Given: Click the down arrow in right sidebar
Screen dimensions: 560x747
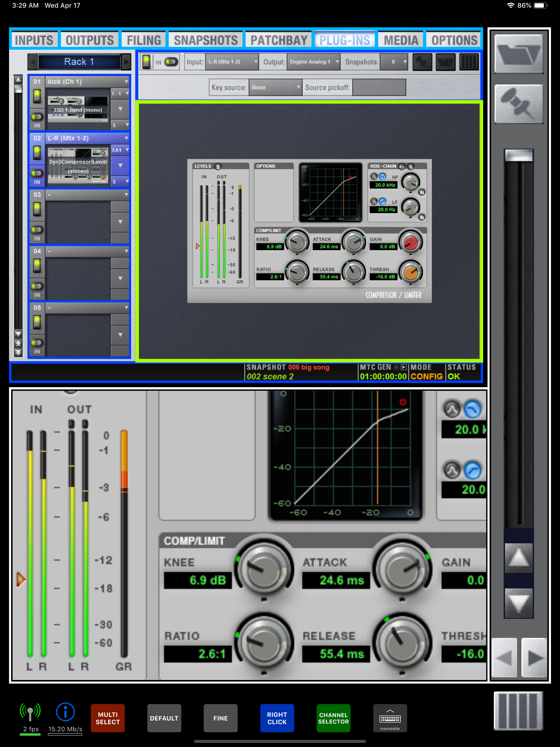Looking at the screenshot, I should click(519, 603).
